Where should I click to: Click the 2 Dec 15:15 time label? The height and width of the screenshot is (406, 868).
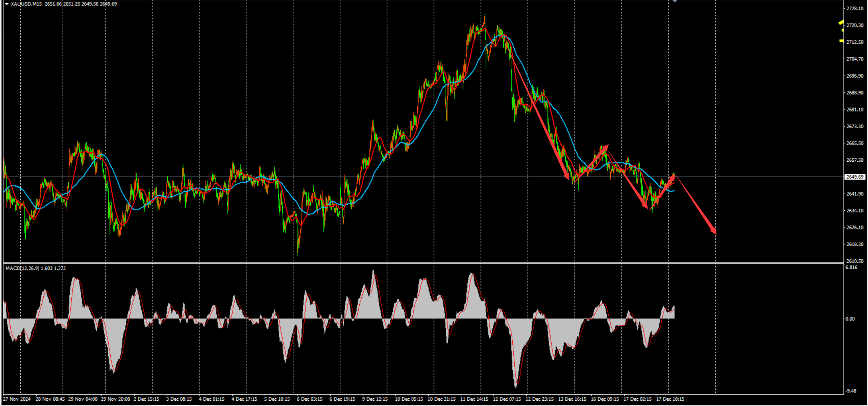(147, 399)
